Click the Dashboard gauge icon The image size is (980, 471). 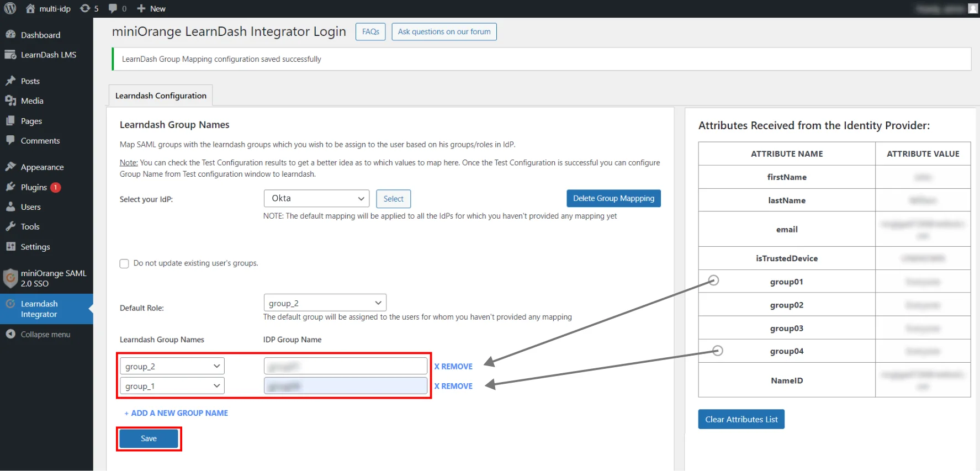[10, 34]
